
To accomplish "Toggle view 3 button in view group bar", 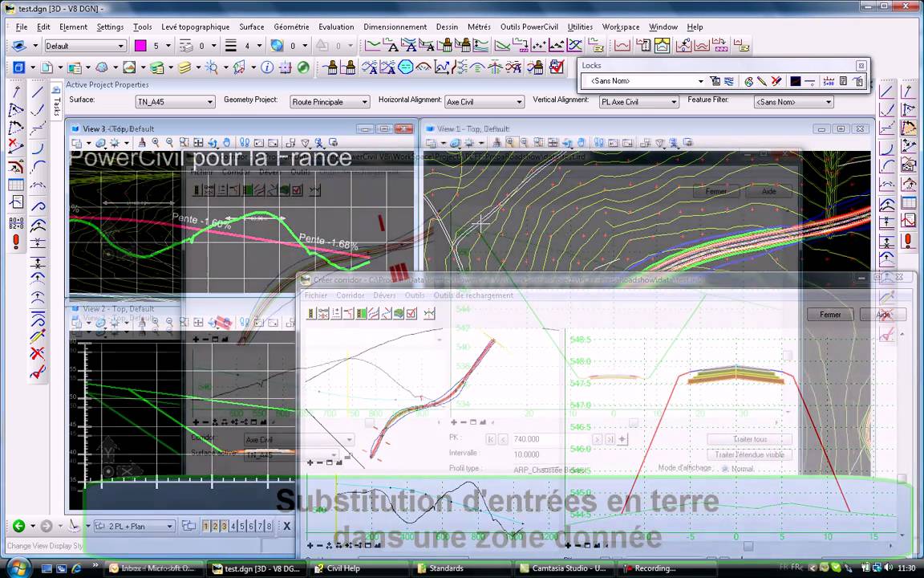I will [x=224, y=526].
